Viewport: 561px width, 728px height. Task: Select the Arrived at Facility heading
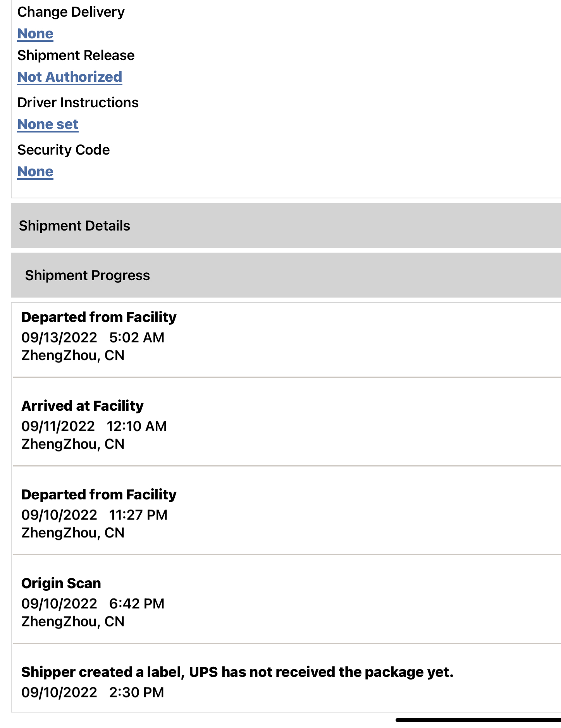click(x=83, y=406)
